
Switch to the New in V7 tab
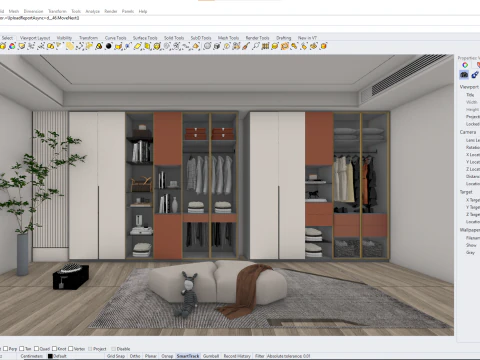[x=307, y=38]
